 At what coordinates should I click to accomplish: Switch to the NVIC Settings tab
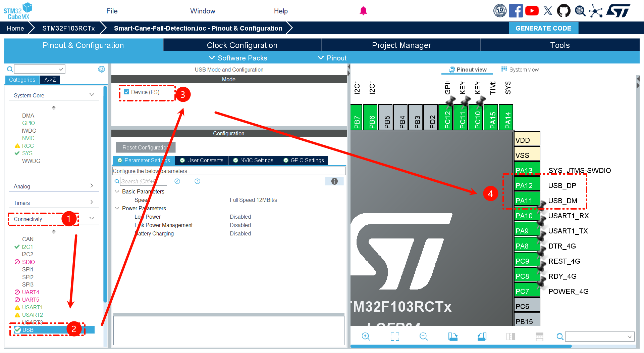tap(253, 161)
